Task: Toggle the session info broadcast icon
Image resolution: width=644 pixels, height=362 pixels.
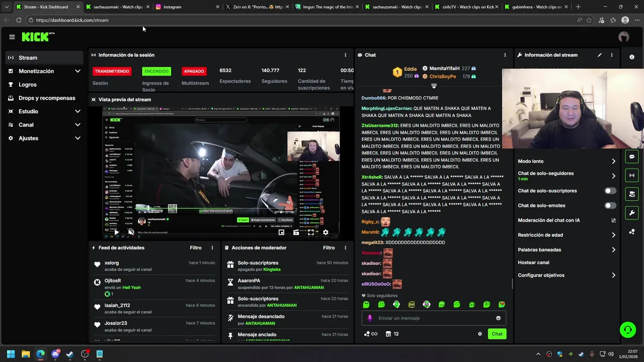Action: tap(632, 175)
